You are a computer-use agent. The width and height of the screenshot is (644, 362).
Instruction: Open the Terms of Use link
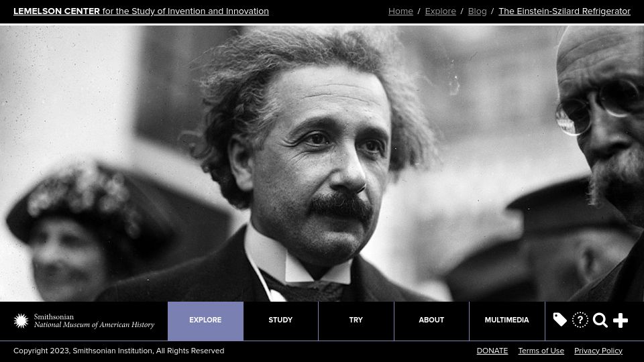pos(541,351)
